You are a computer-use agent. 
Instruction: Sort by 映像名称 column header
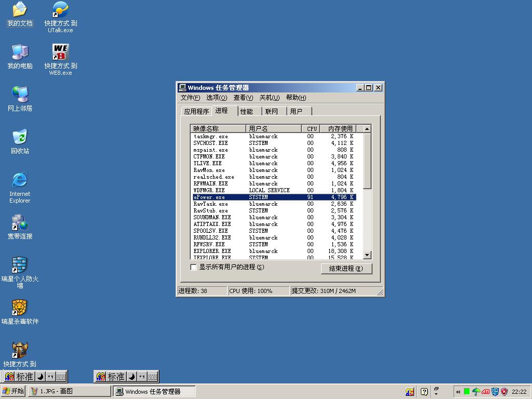pos(218,129)
